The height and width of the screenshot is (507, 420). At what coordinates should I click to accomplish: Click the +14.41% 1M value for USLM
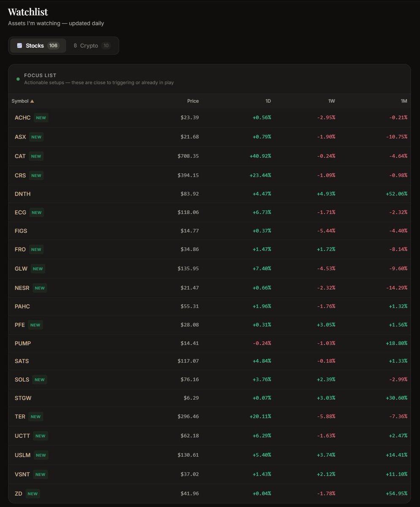(397, 455)
